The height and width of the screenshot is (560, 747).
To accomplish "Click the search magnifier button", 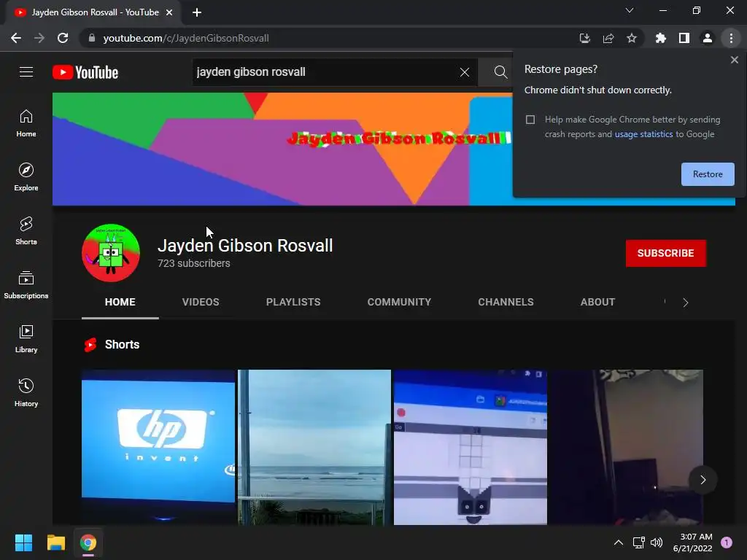I will pyautogui.click(x=500, y=72).
